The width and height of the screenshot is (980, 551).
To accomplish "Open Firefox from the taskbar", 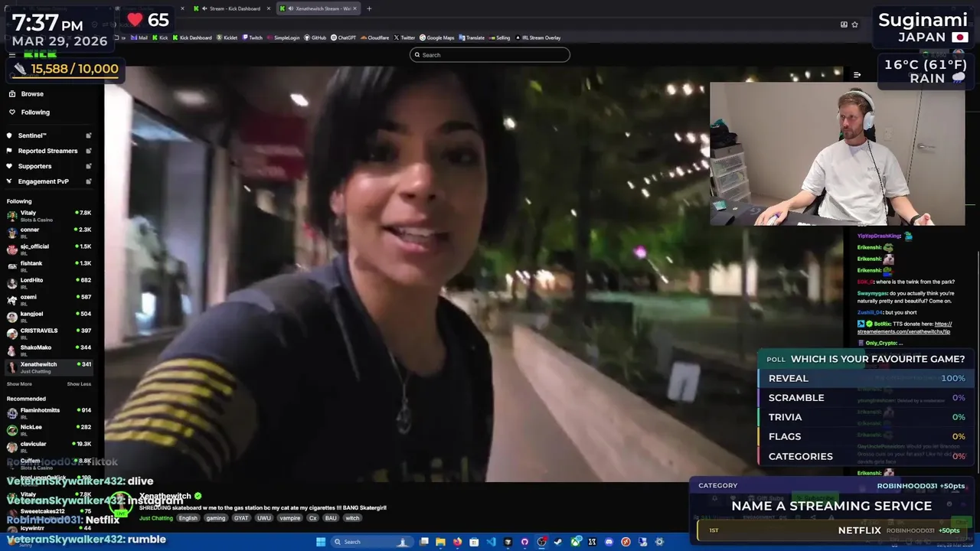I will [457, 542].
